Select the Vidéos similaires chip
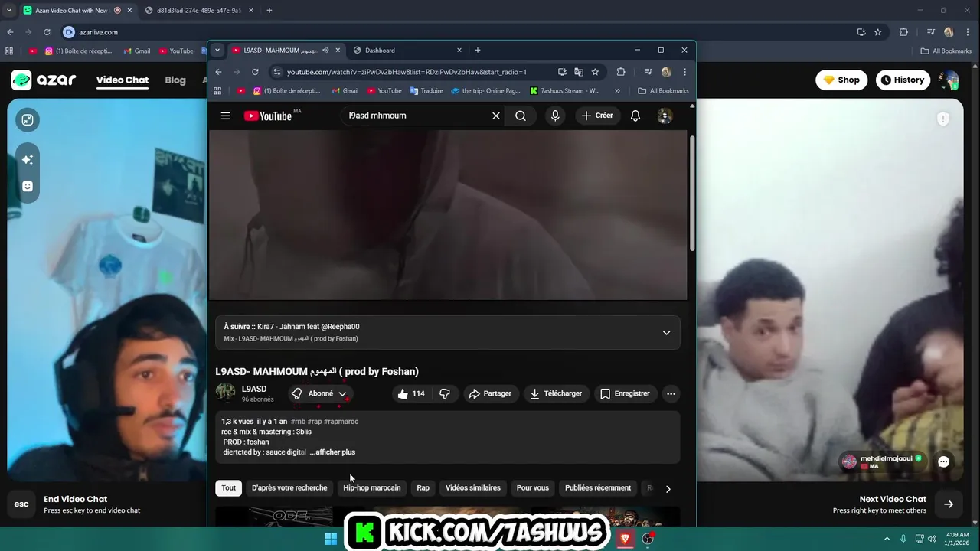The height and width of the screenshot is (551, 980). click(x=473, y=487)
